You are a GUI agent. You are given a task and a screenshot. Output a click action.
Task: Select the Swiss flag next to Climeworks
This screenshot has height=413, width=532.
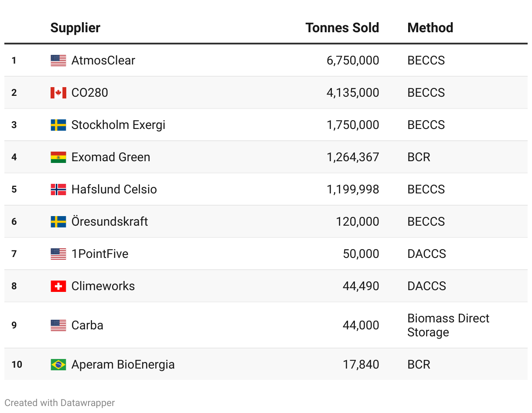[58, 286]
